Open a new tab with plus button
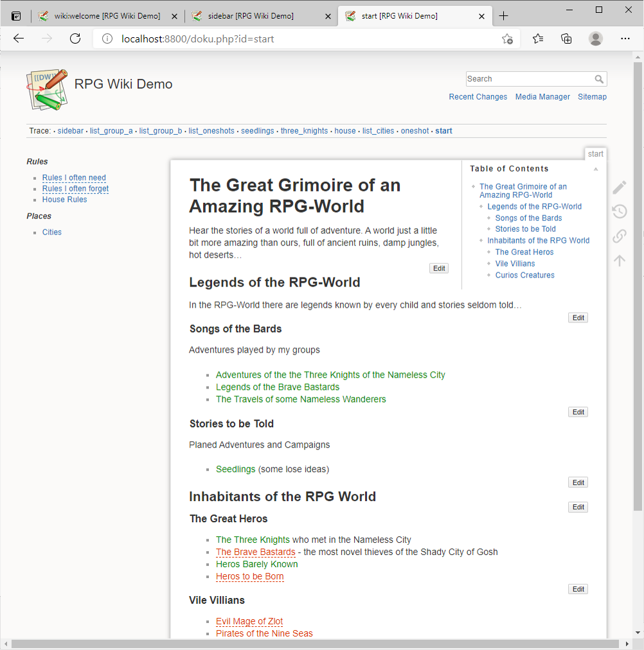This screenshot has width=644, height=650. pos(503,16)
